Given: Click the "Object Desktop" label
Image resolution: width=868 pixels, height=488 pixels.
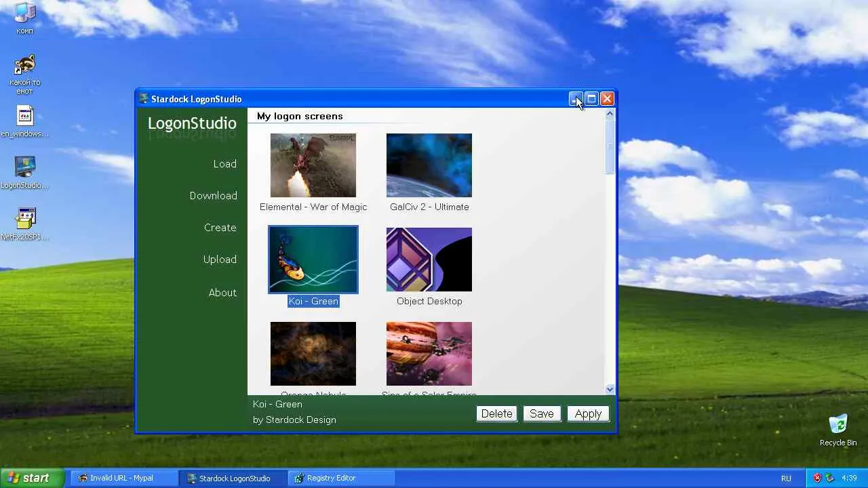Looking at the screenshot, I should click(429, 301).
